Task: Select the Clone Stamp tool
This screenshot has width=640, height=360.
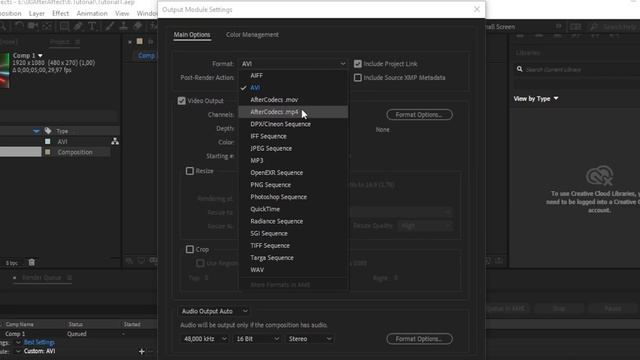Action: [x=123, y=27]
